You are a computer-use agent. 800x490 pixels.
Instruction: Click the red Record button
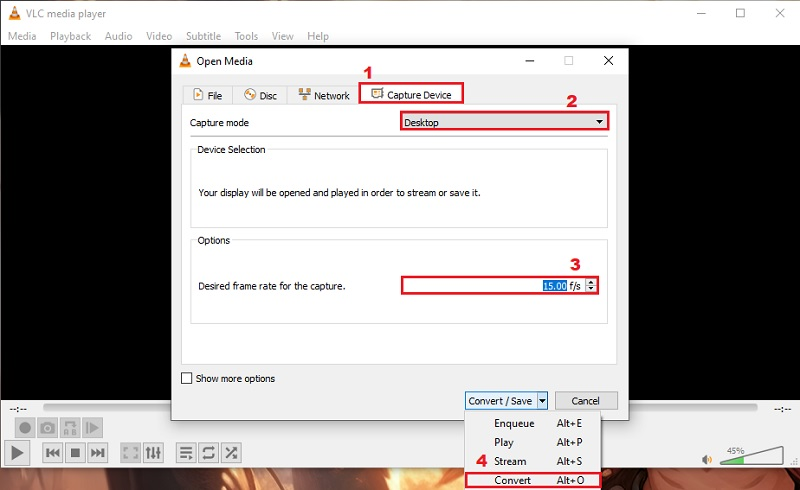click(x=24, y=428)
